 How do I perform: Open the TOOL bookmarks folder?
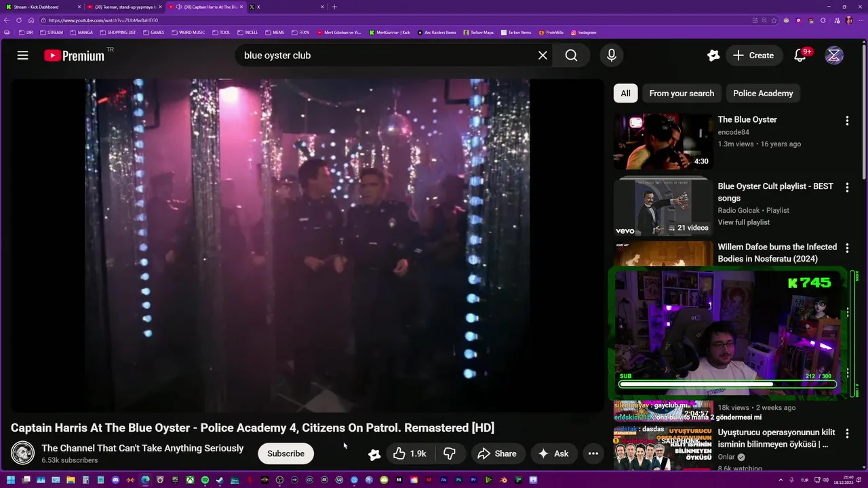(221, 33)
